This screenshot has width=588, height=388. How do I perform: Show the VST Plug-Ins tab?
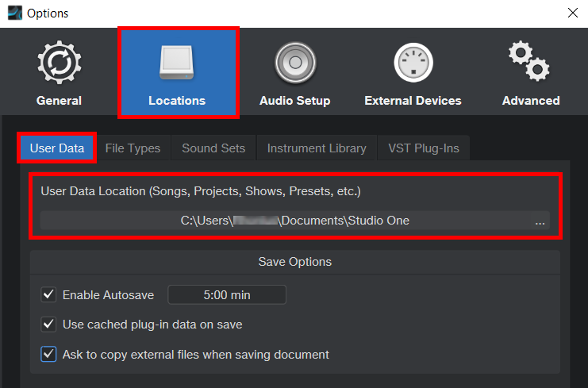[x=423, y=148]
